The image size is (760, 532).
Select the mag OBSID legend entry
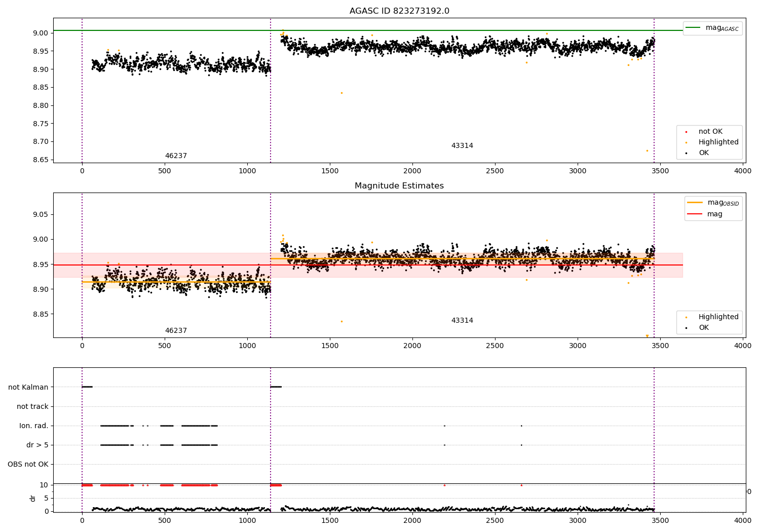coord(713,203)
